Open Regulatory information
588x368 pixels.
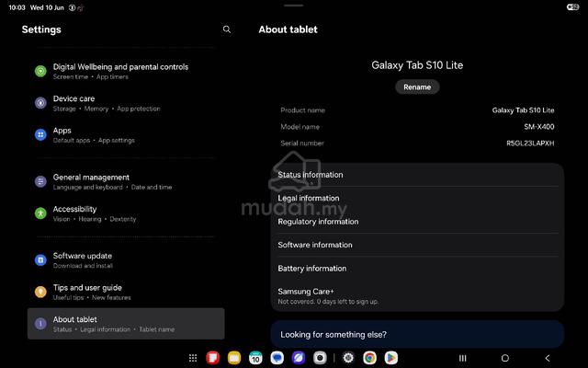click(417, 222)
